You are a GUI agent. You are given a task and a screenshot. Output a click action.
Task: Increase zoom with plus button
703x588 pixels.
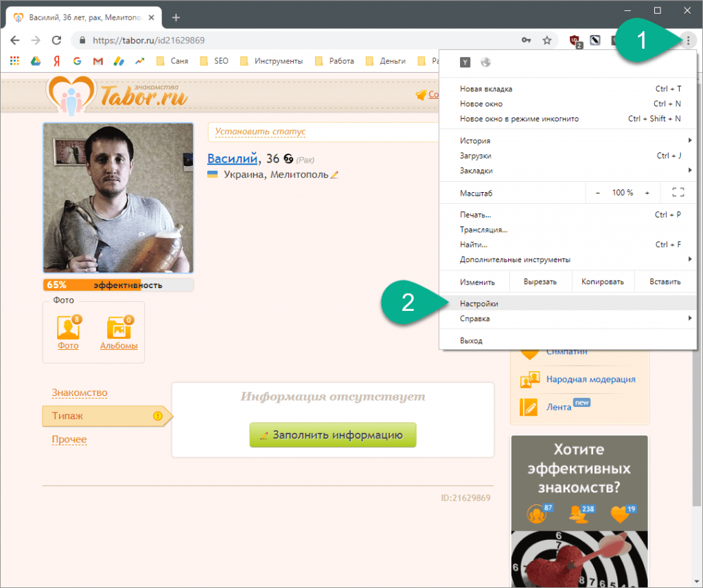(x=647, y=193)
